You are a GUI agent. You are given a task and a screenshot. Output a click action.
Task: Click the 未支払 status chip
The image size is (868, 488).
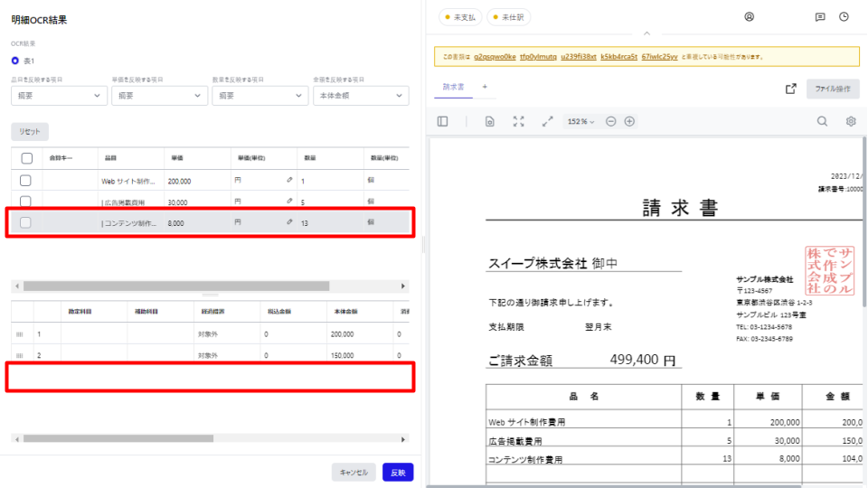click(460, 17)
